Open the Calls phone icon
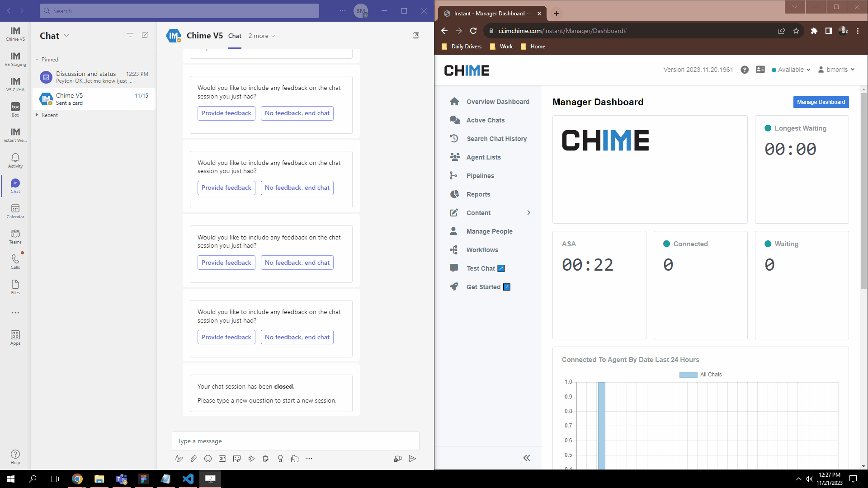Image resolution: width=868 pixels, height=488 pixels. click(15, 261)
